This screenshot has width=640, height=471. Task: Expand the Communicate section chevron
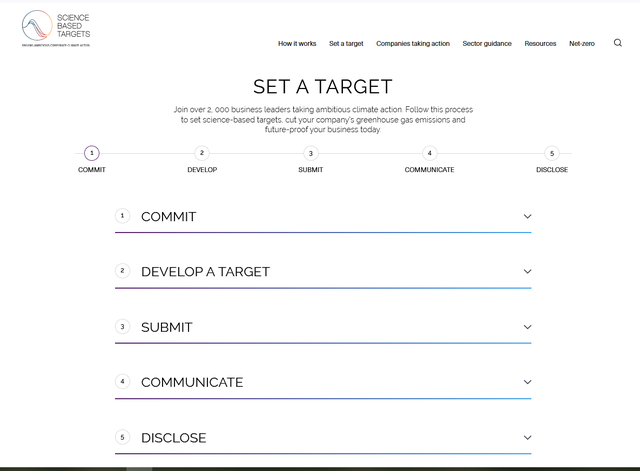pyautogui.click(x=527, y=382)
